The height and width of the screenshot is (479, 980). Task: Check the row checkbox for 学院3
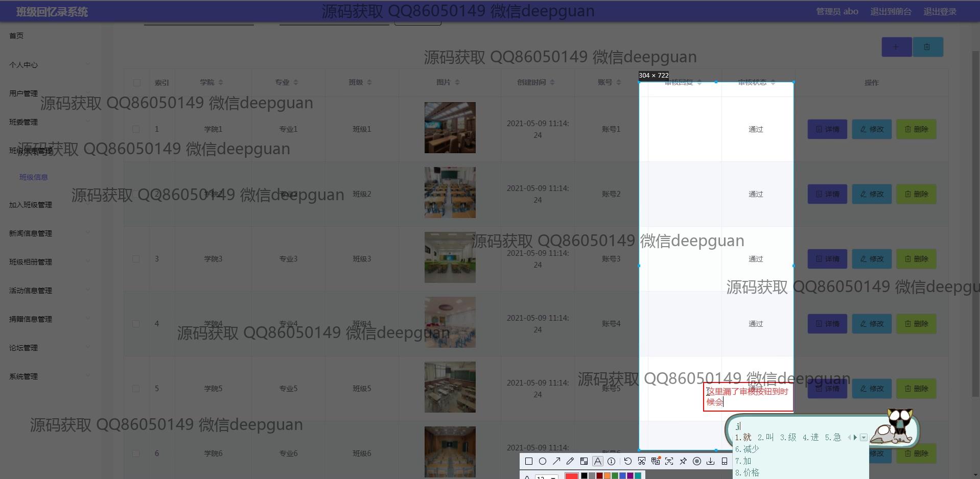(x=136, y=259)
